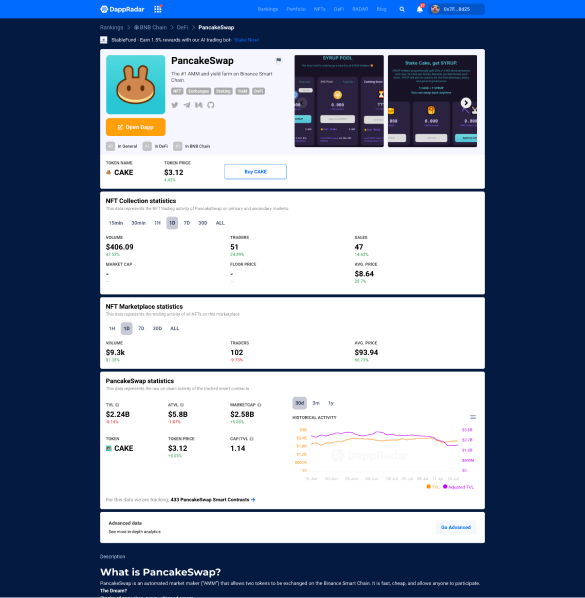Select the 3m chart range
585x598 pixels.
(x=316, y=403)
